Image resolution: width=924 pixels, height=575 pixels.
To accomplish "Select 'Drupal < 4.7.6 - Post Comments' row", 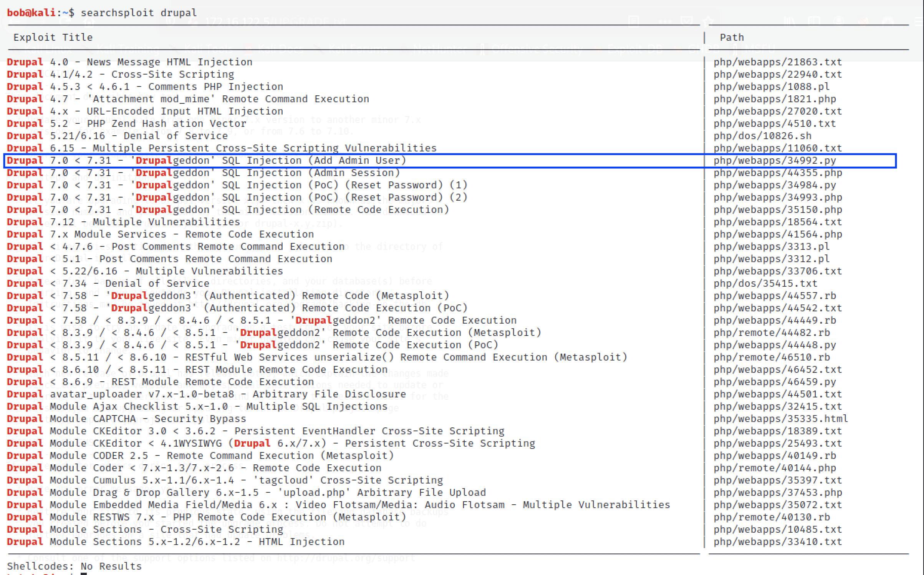I will point(176,246).
